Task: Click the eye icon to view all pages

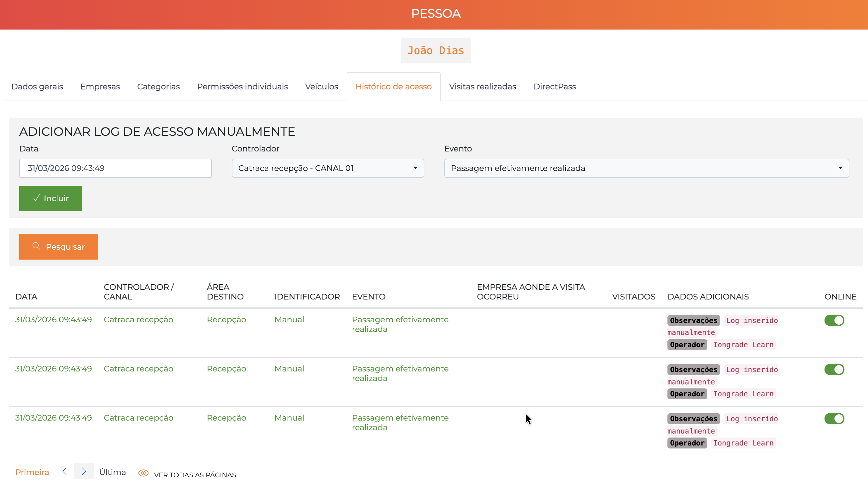Action: 143,473
